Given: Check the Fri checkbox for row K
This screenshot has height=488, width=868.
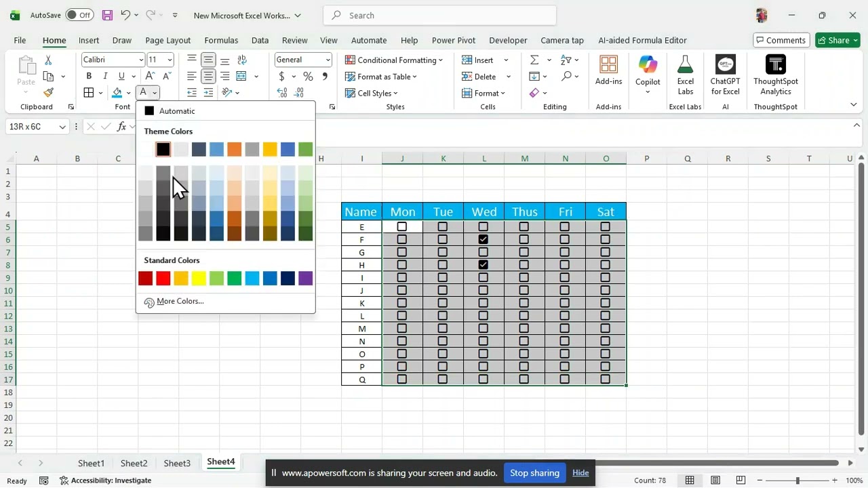Looking at the screenshot, I should click(565, 303).
